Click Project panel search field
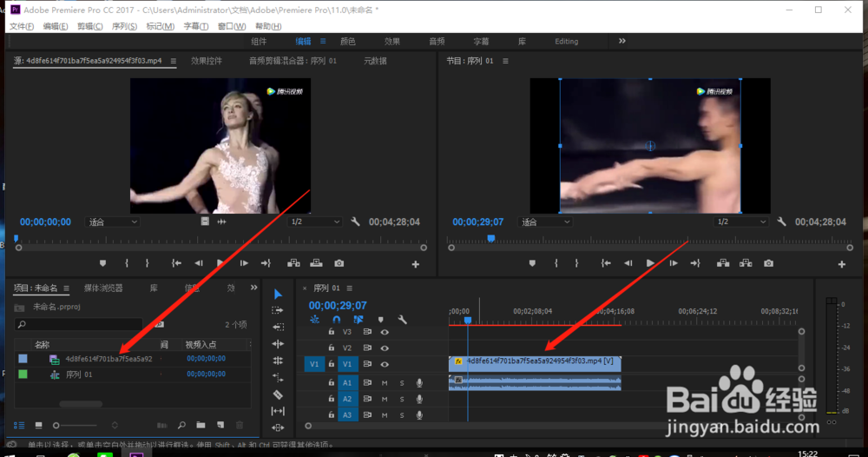Viewport: 868px width, 457px height. click(x=78, y=325)
